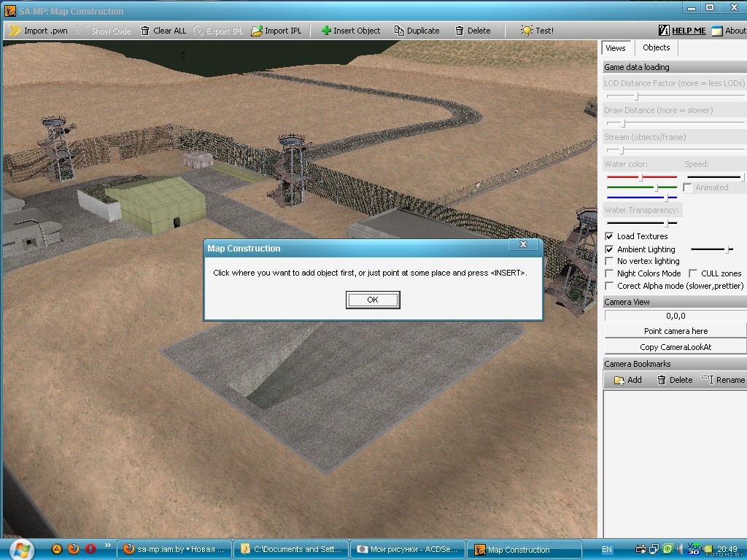Click the 0,0,0 camera coordinates field
The image size is (747, 560).
pos(675,316)
